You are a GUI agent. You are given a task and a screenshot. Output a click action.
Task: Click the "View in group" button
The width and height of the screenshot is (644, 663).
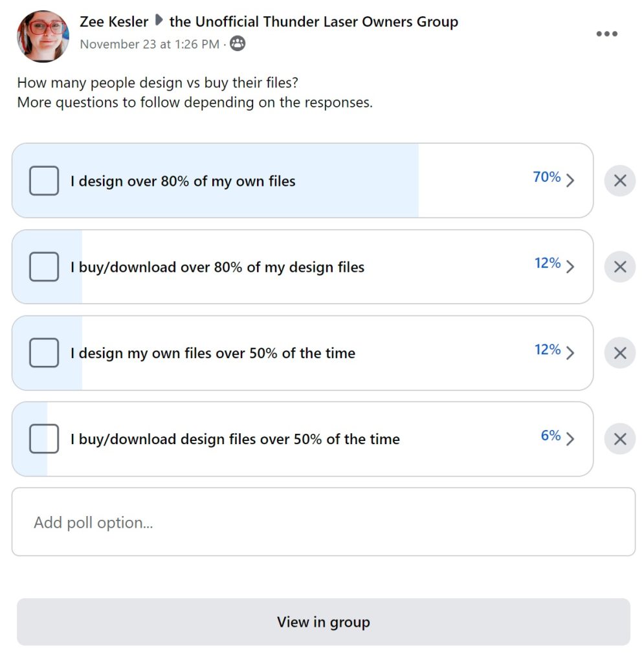click(323, 622)
